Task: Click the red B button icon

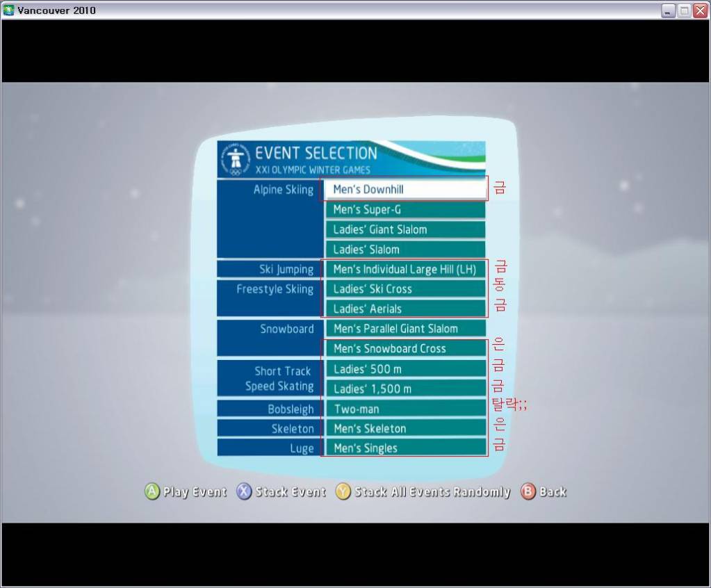Action: pyautogui.click(x=528, y=491)
